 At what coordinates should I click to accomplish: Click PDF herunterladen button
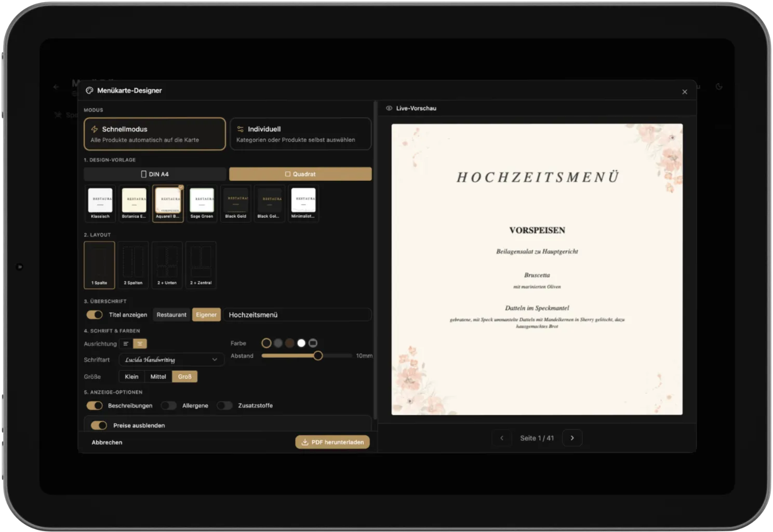[x=332, y=442]
